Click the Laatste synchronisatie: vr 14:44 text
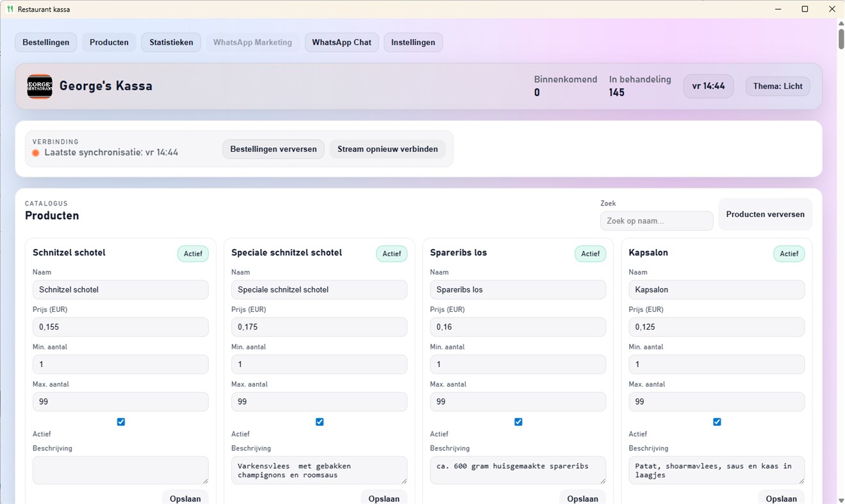845x504 pixels. 111,152
